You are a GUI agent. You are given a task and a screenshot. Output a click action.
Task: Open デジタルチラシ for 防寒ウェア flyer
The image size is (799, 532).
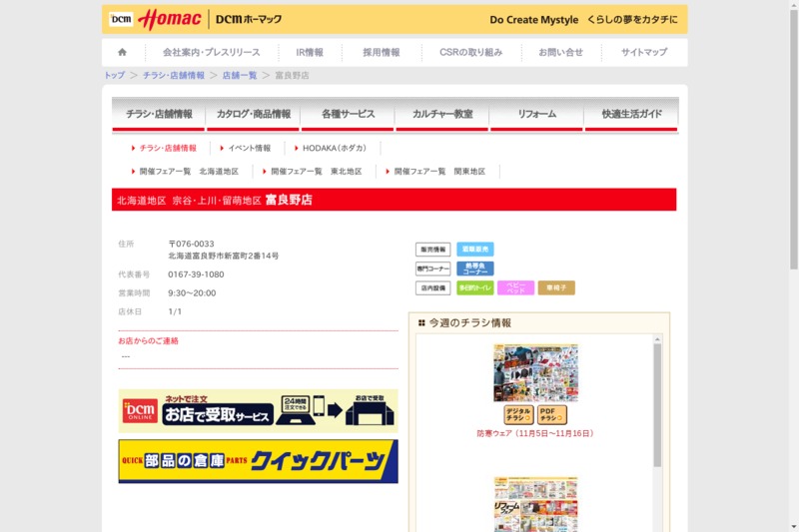click(518, 414)
